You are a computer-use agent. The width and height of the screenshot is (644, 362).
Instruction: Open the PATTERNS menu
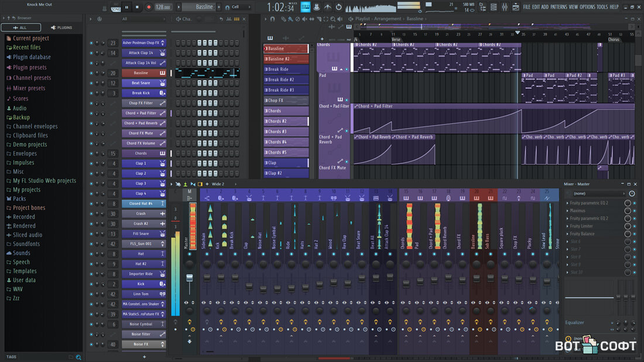click(559, 7)
